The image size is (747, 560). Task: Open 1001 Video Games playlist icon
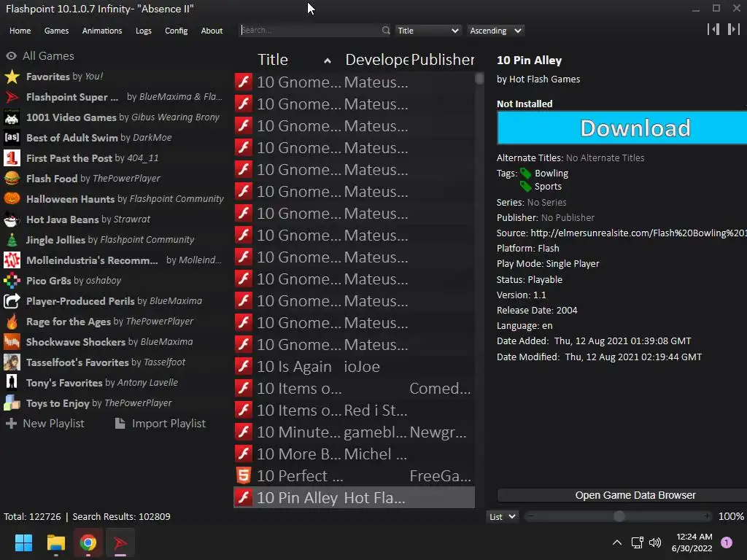(12, 117)
